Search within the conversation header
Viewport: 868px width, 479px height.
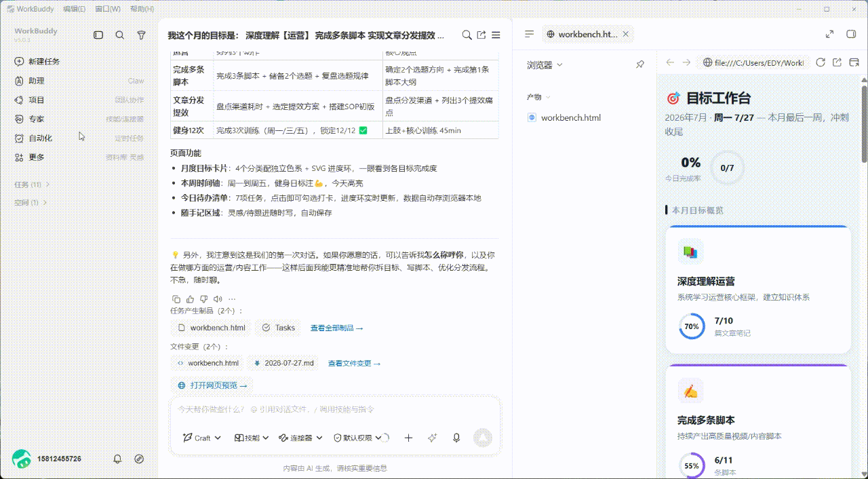tap(467, 35)
